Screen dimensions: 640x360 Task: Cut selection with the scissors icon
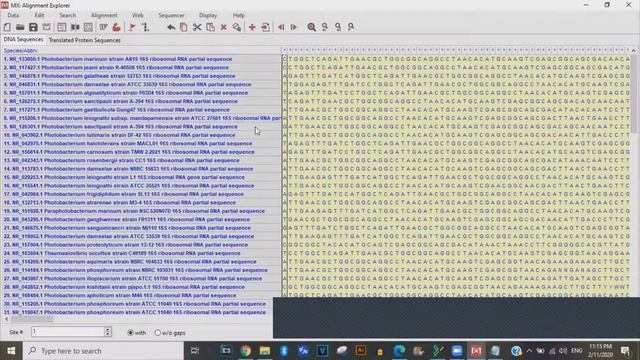tap(197, 27)
